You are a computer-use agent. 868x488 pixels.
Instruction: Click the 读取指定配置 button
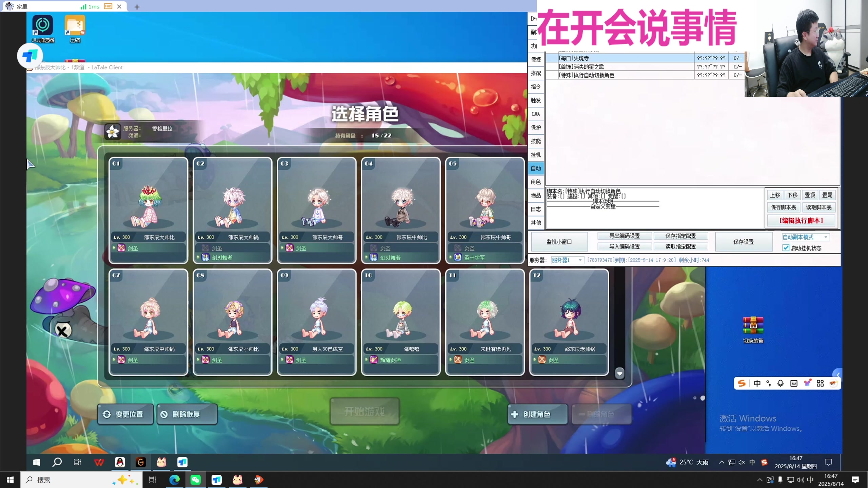point(680,246)
